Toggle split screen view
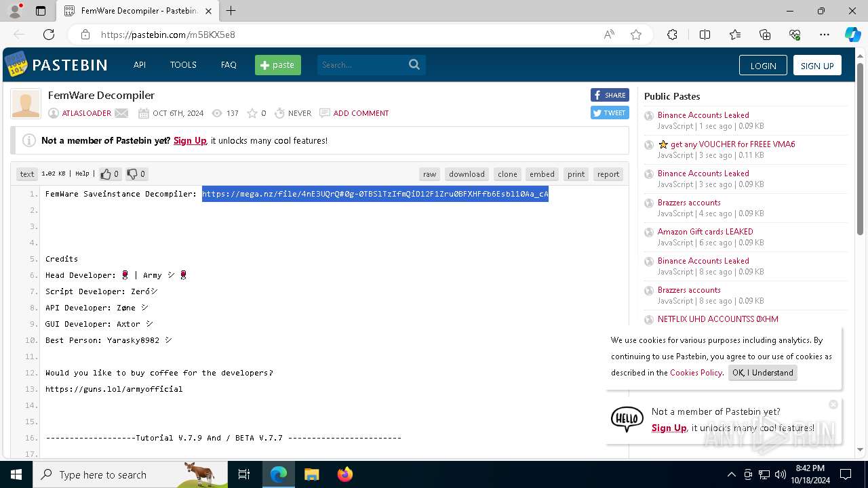Image resolution: width=868 pixels, height=488 pixels. tap(705, 35)
